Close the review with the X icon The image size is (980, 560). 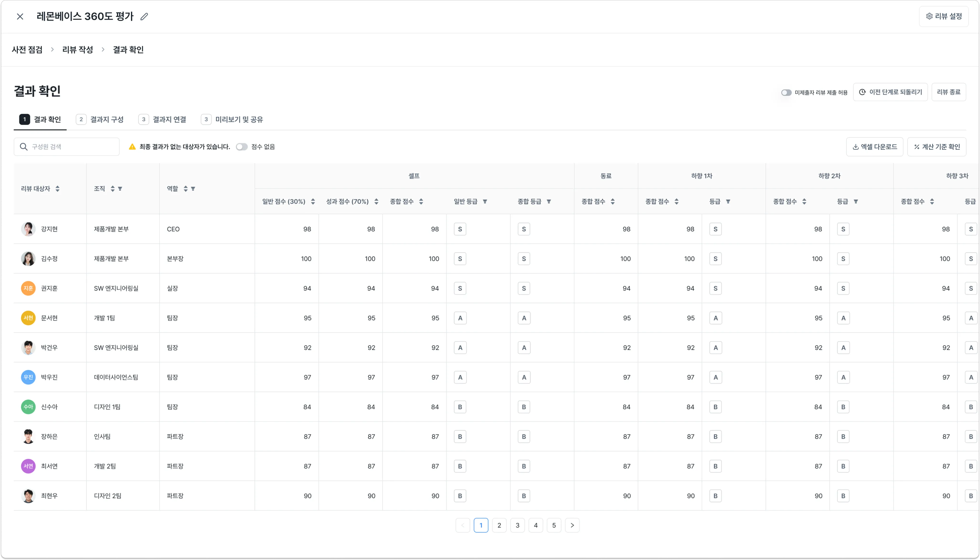(20, 17)
